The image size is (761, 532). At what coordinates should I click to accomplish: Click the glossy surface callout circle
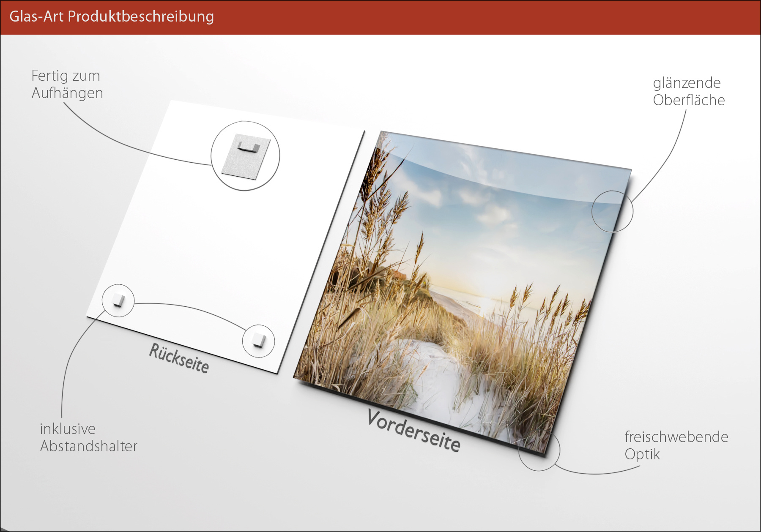(x=612, y=211)
